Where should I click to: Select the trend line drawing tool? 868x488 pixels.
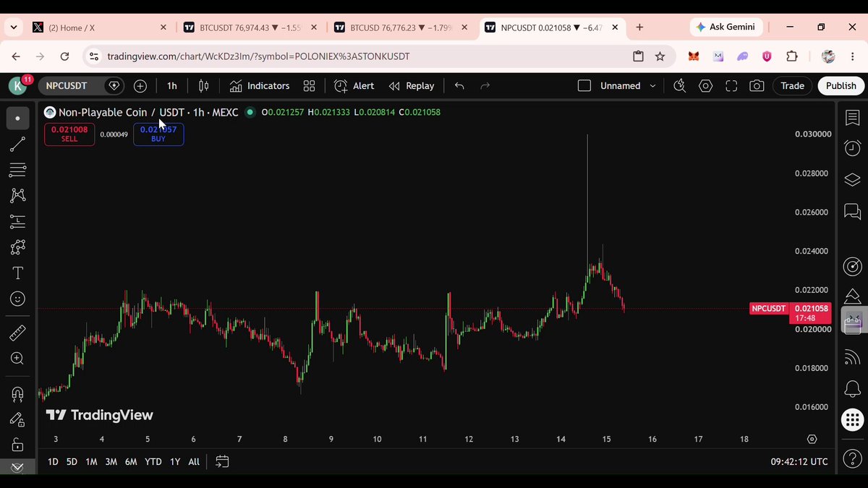click(x=18, y=144)
